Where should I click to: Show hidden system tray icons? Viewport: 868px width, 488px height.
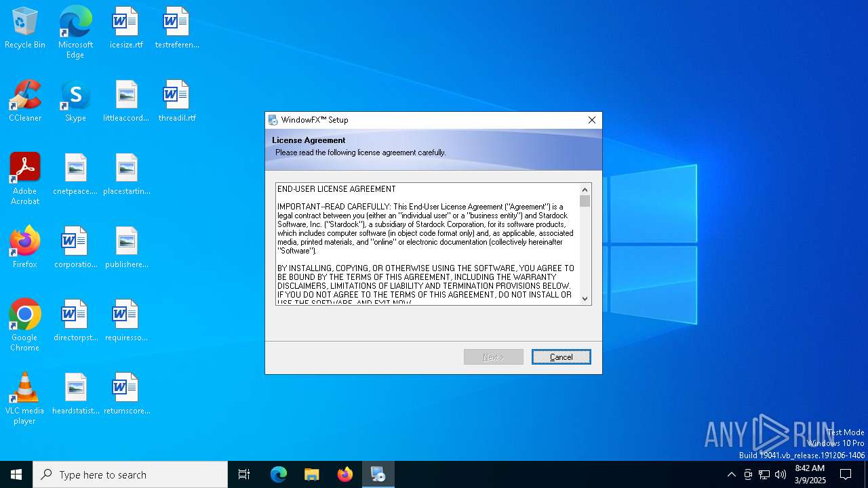[x=731, y=474]
